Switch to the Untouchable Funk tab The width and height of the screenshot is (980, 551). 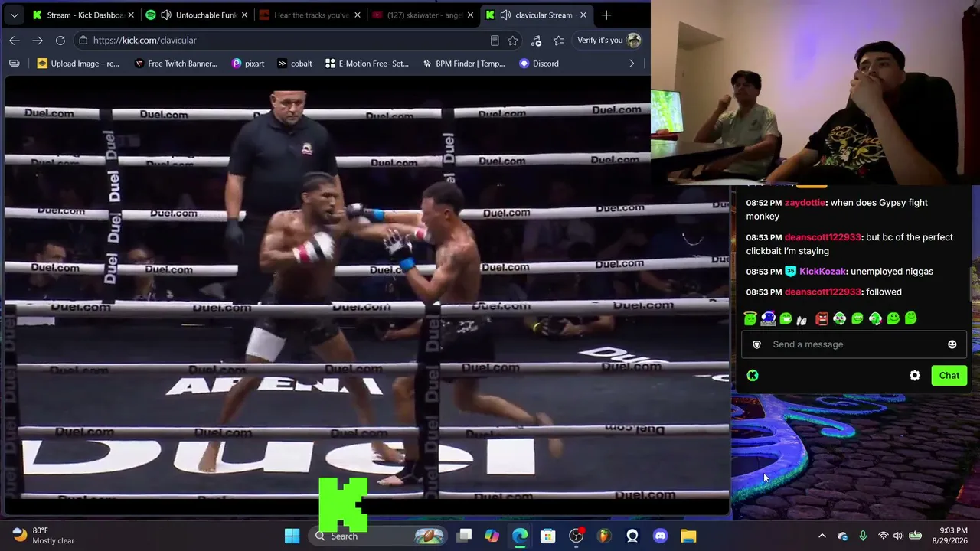pyautogui.click(x=198, y=15)
